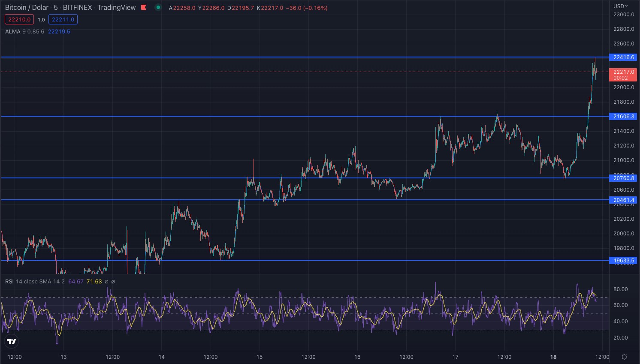Click the red sell button showing 22210.0

click(x=19, y=19)
